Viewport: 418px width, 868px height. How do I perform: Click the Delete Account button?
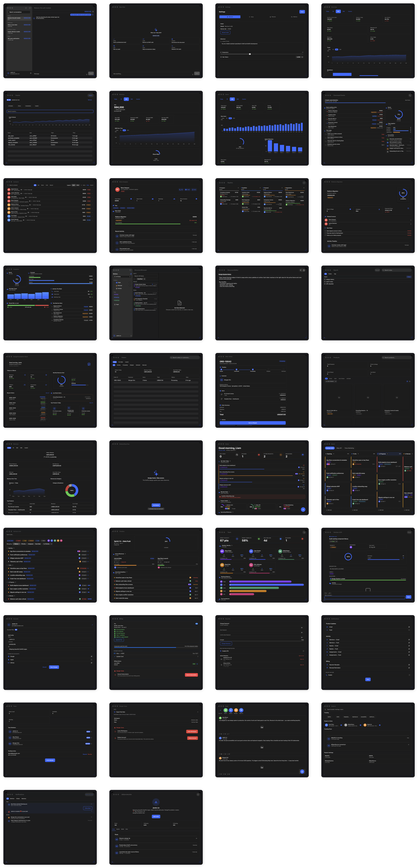tap(192, 738)
